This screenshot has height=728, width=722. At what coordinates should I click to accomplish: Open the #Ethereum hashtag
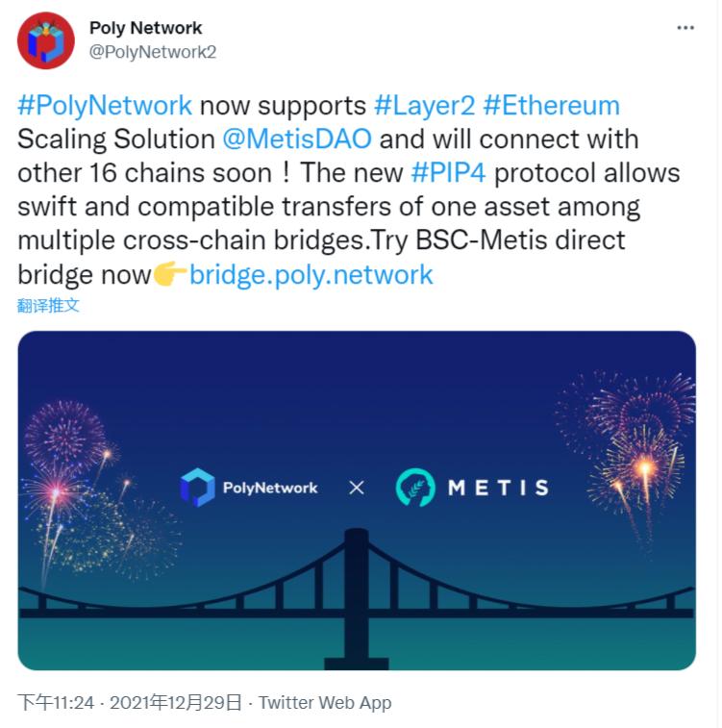click(x=551, y=106)
